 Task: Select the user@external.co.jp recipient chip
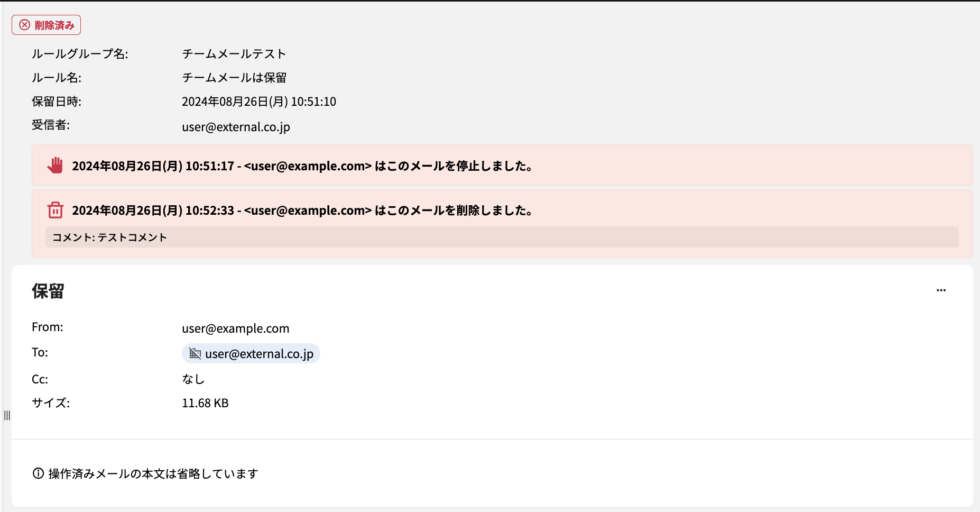click(251, 353)
